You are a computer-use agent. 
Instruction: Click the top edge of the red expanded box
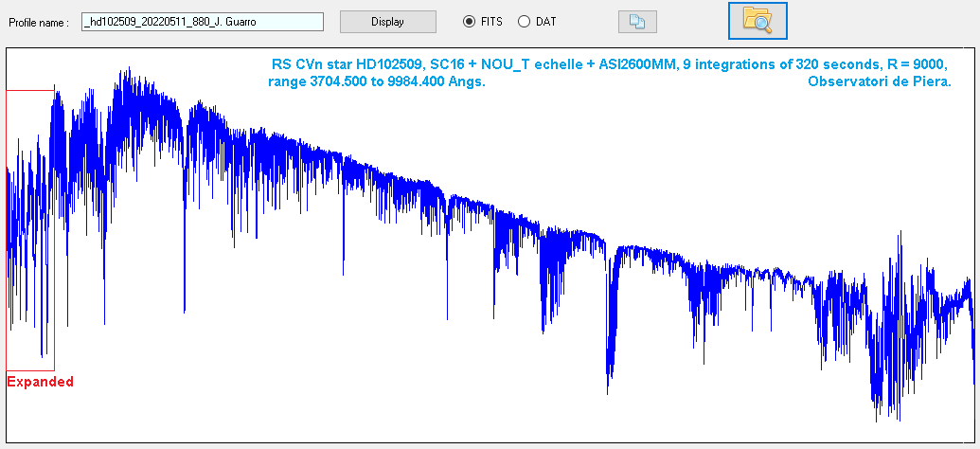coord(28,90)
